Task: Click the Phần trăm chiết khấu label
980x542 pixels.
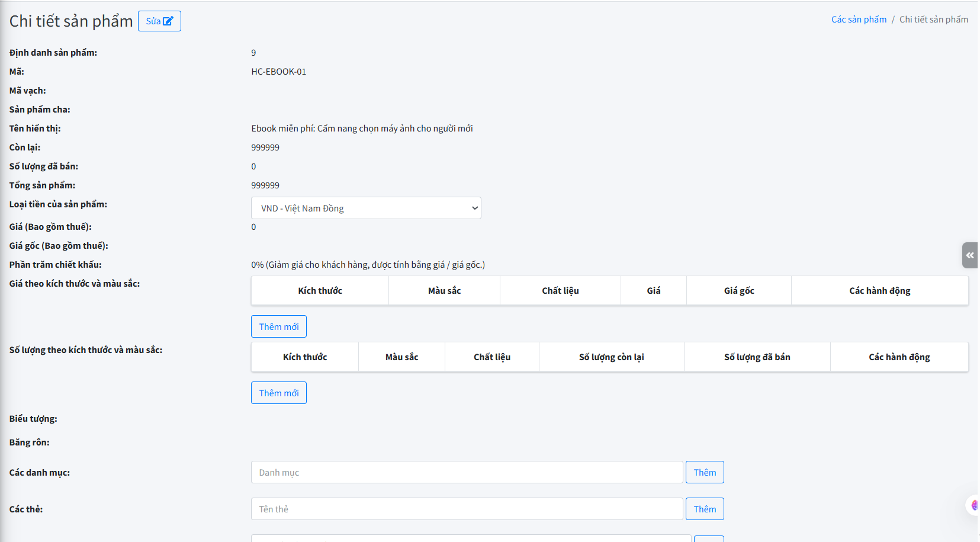Action: pos(56,265)
